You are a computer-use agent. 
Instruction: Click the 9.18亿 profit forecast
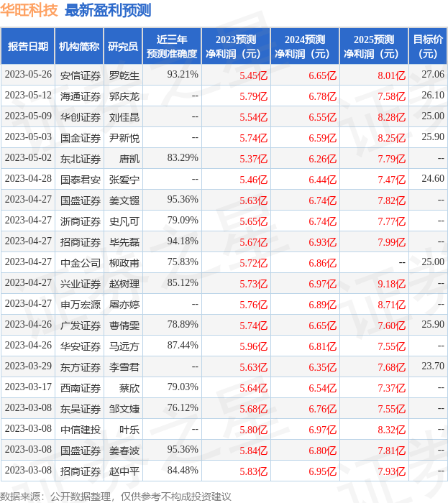click(x=391, y=285)
